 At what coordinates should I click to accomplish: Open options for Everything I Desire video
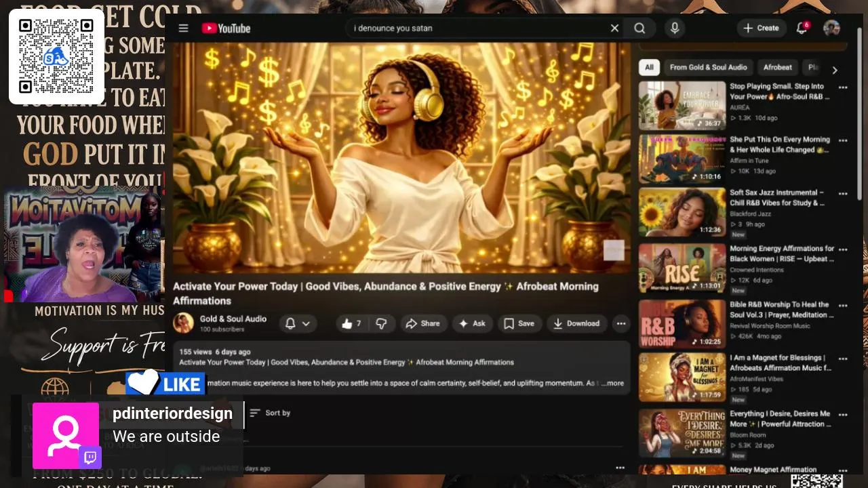click(x=843, y=414)
